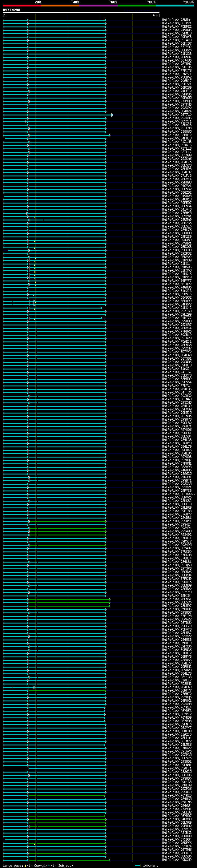Select label UniRef100_Q9FMA0

(177, 826)
